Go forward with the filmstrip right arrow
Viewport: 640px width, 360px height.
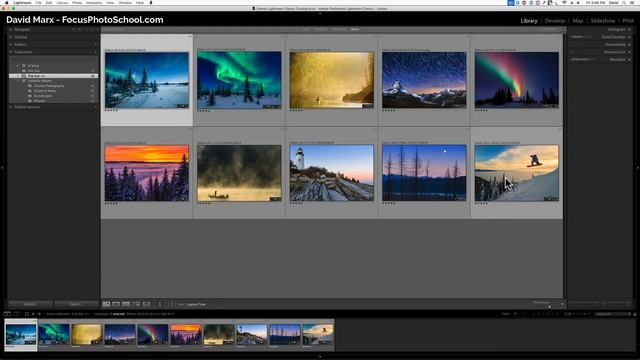click(x=39, y=314)
